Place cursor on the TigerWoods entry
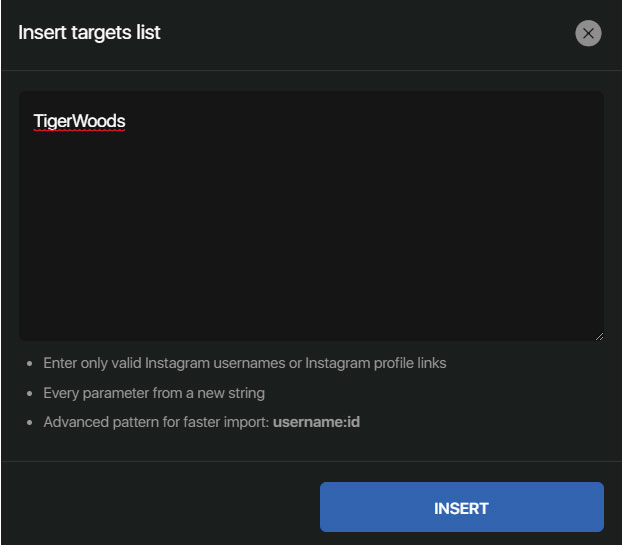 tap(79, 121)
